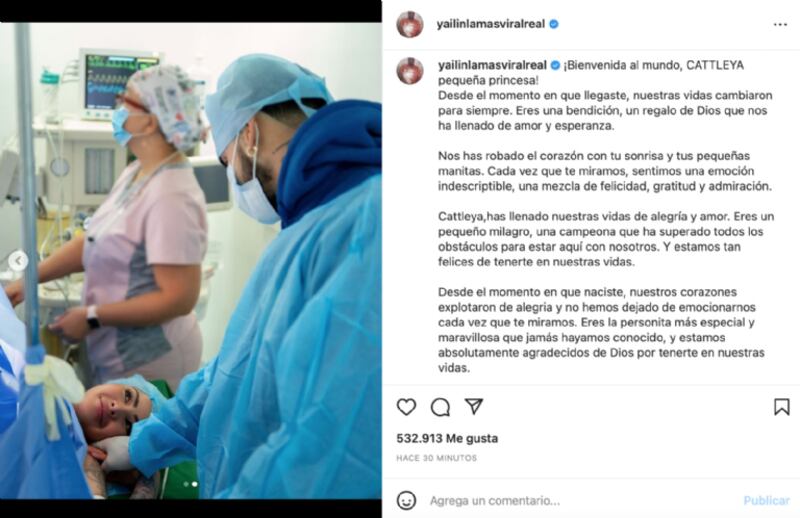Click the profile avatar in the post header
Image resolution: width=800 pixels, height=518 pixels.
pos(410,24)
